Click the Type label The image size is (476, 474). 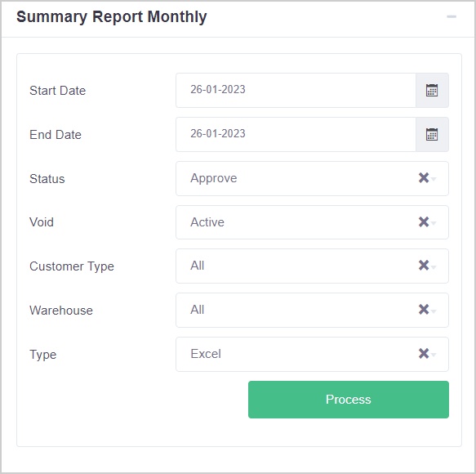42,355
